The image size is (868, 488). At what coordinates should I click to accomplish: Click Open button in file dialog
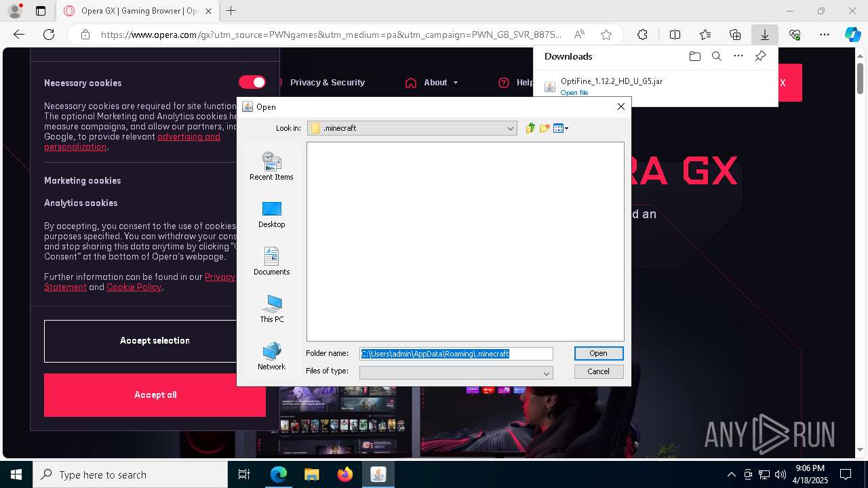pos(598,353)
